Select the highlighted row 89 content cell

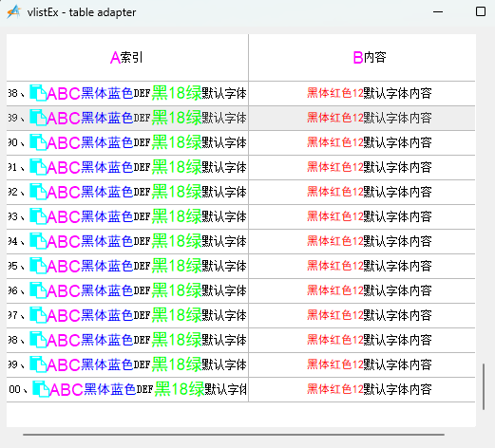[362, 118]
